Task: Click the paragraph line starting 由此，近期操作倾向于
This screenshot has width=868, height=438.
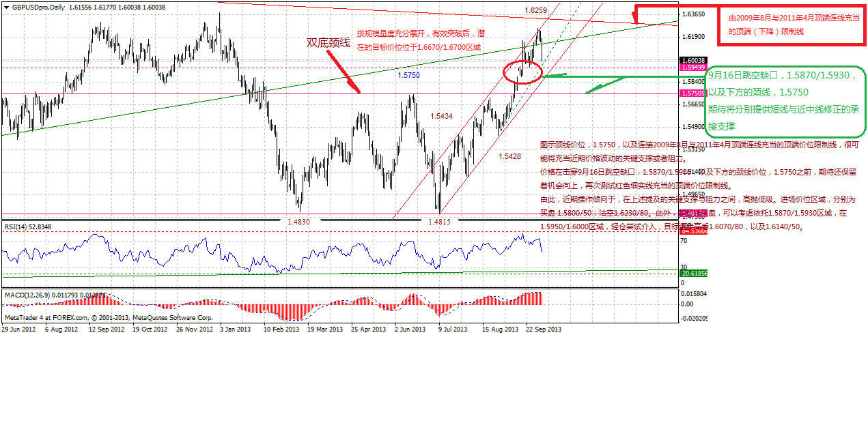Action: [697, 200]
